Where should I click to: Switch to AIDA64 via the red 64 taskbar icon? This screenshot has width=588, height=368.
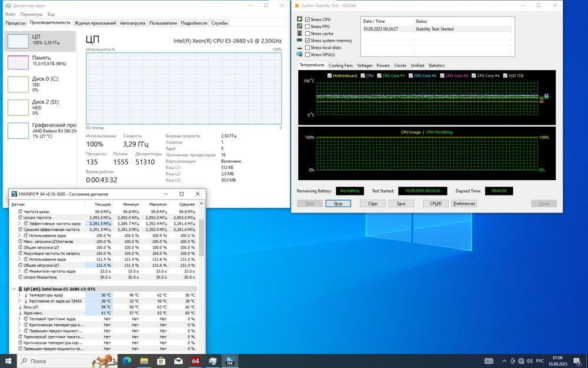coord(195,361)
